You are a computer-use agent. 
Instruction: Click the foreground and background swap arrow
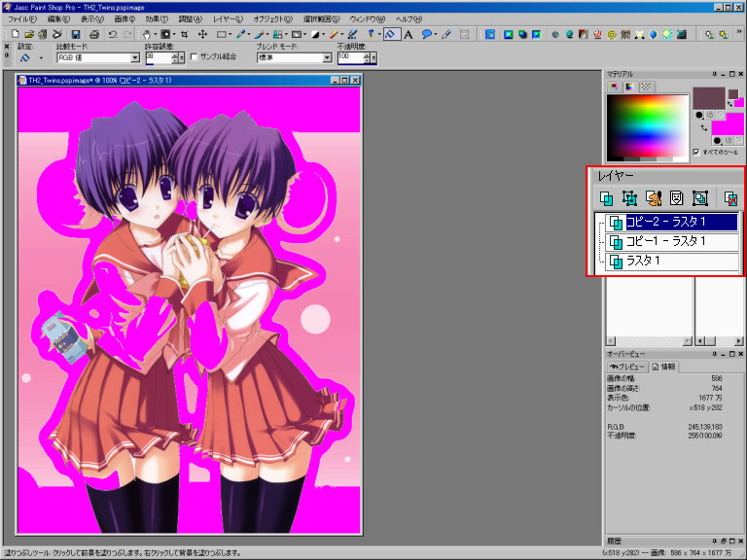coord(704,128)
